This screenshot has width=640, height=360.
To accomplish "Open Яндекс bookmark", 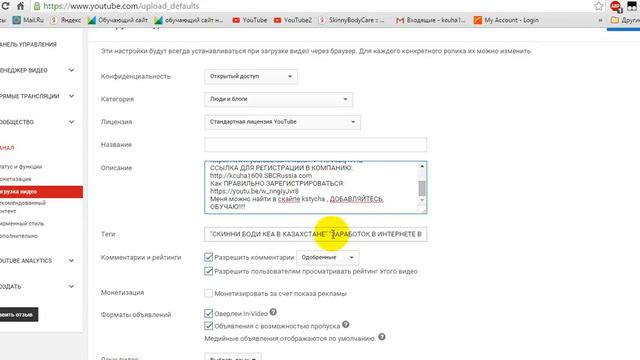I will click(66, 20).
